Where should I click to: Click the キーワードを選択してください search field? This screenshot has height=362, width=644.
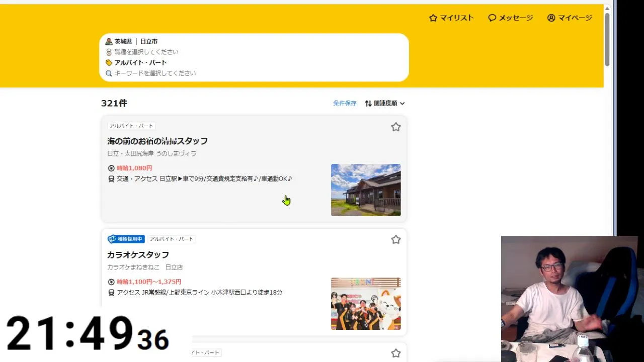[254, 73]
